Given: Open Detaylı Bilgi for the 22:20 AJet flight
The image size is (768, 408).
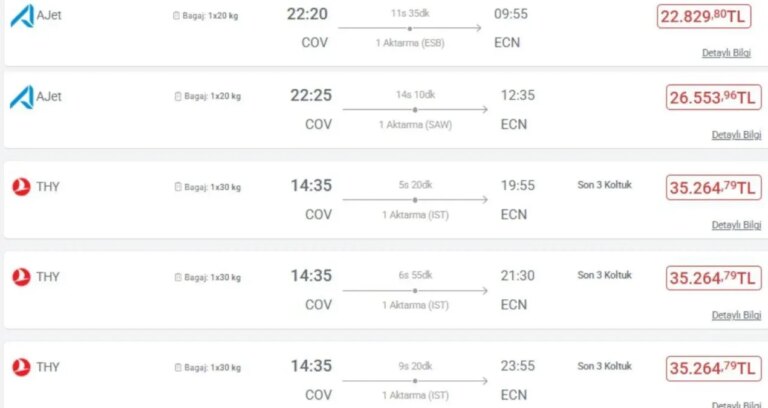Looking at the screenshot, I should [726, 53].
